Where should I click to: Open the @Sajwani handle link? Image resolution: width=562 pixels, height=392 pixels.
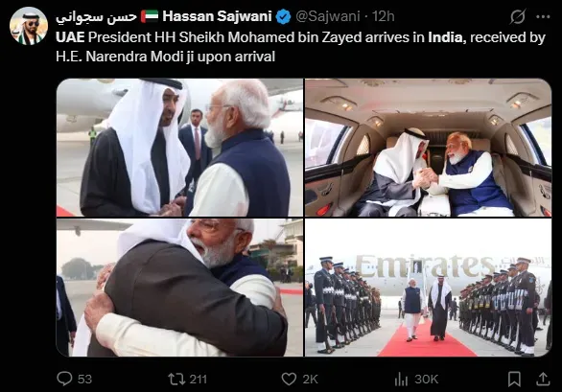click(x=328, y=16)
